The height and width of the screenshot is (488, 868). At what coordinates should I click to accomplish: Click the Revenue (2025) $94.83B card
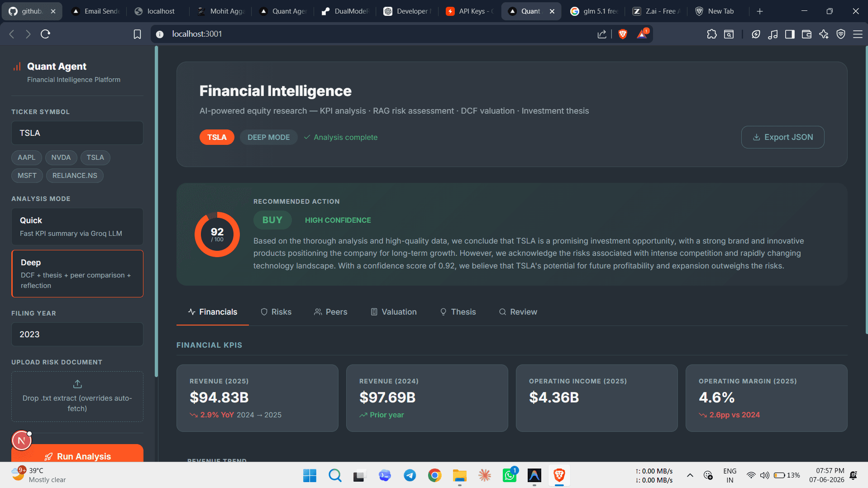click(258, 398)
